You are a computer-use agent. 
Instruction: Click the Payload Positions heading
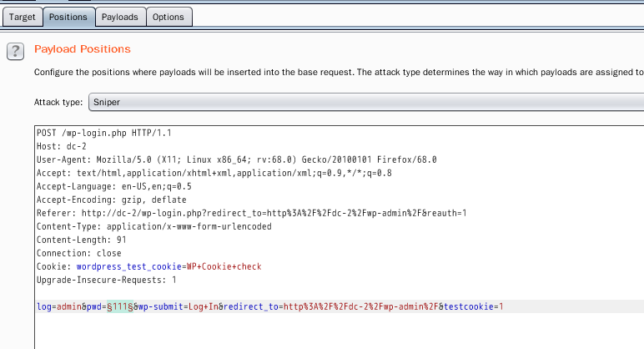pos(82,49)
